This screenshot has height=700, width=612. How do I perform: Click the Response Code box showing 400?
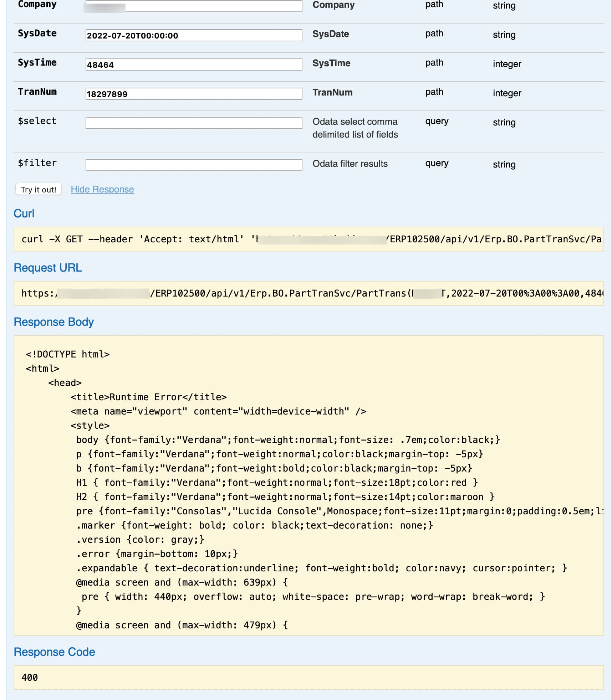(308, 678)
